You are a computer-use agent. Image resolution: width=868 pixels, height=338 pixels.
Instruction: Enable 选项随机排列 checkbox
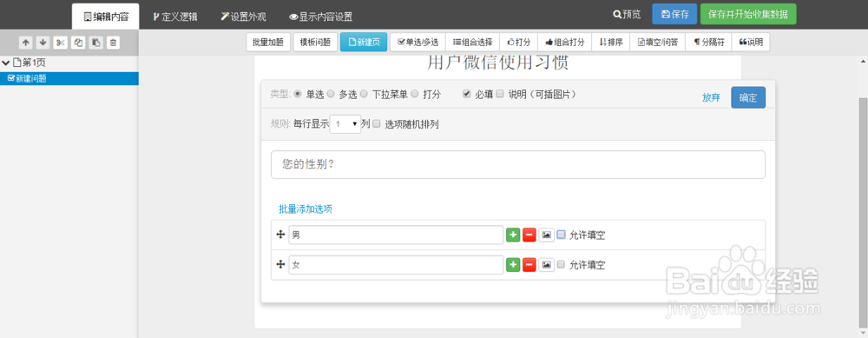(377, 124)
